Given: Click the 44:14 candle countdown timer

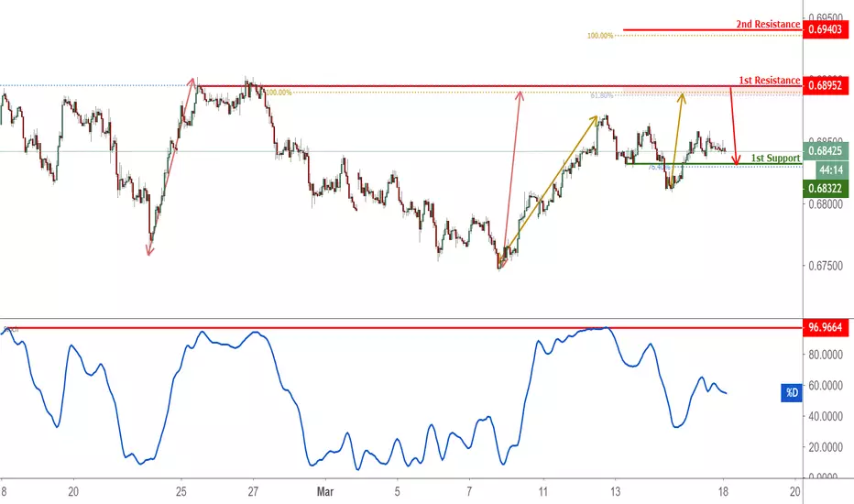Looking at the screenshot, I should coord(831,170).
